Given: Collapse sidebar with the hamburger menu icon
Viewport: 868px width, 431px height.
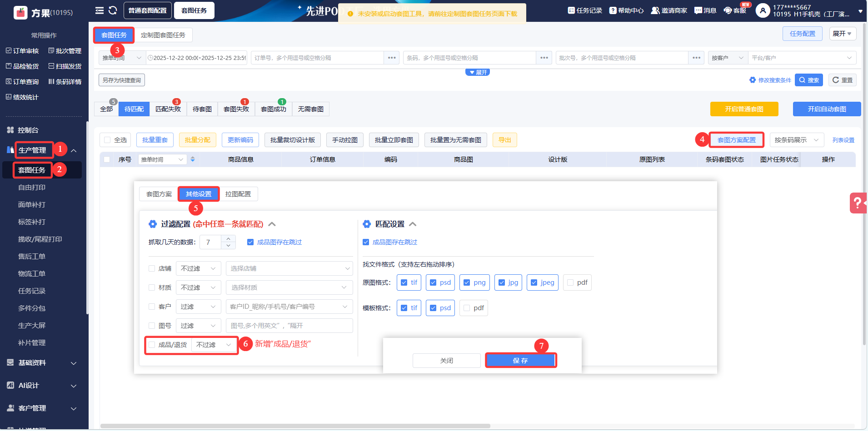Looking at the screenshot, I should [x=99, y=10].
